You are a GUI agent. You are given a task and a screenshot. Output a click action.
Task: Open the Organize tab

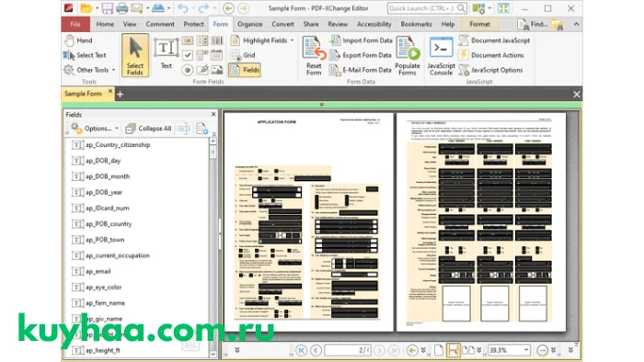pyautogui.click(x=249, y=24)
